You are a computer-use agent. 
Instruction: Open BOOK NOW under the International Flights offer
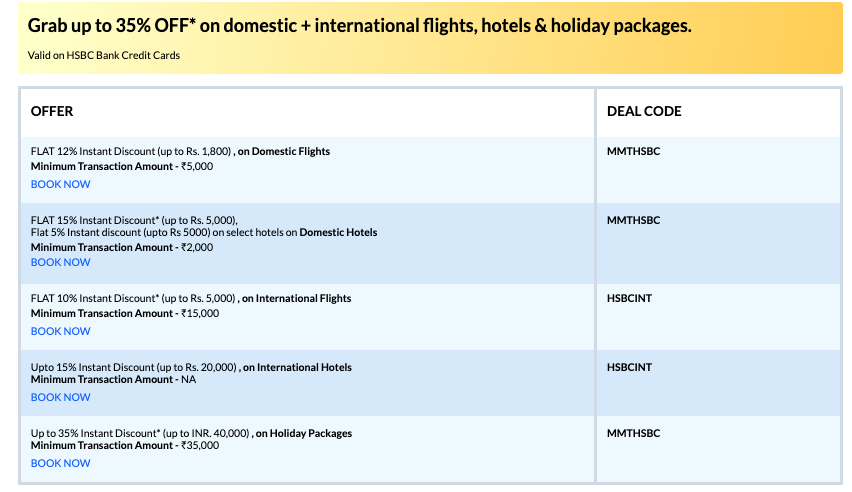[60, 331]
